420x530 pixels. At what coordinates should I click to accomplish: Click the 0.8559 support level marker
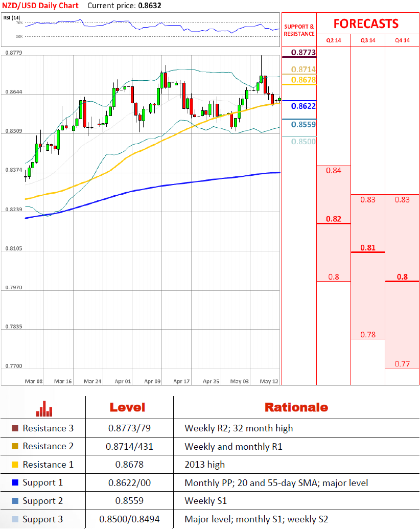pos(304,124)
